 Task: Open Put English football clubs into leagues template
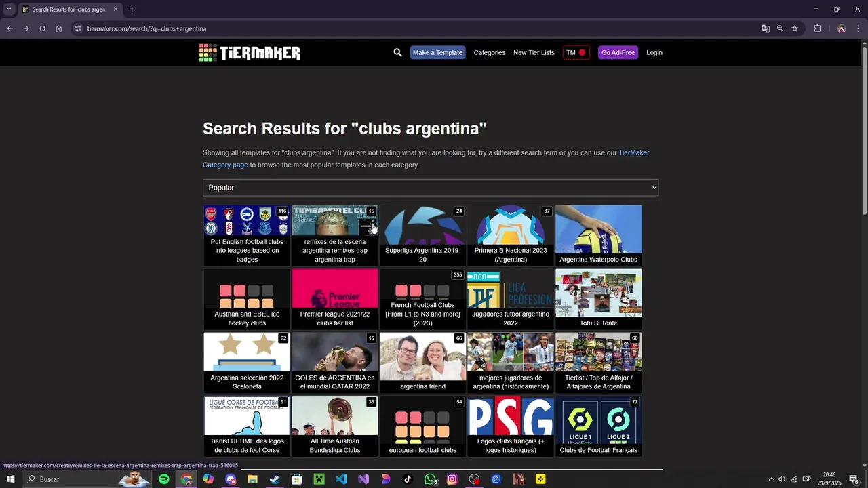pyautogui.click(x=247, y=235)
